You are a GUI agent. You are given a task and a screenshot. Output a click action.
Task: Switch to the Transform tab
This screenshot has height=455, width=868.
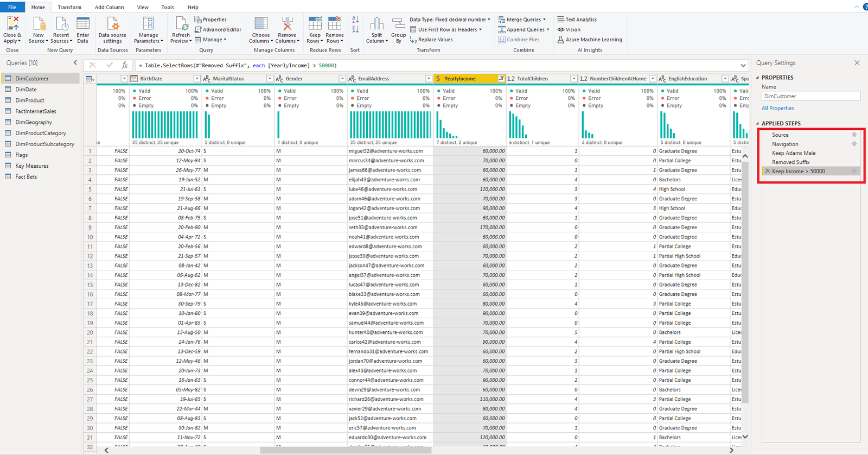click(69, 7)
